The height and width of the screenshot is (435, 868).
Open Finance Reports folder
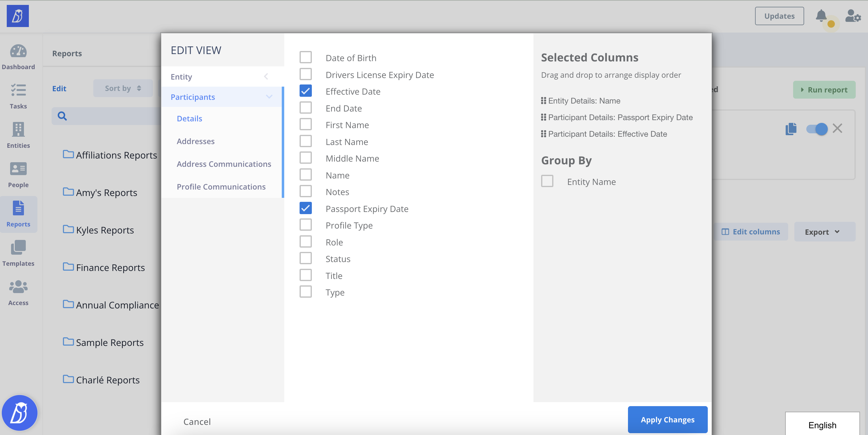(104, 267)
